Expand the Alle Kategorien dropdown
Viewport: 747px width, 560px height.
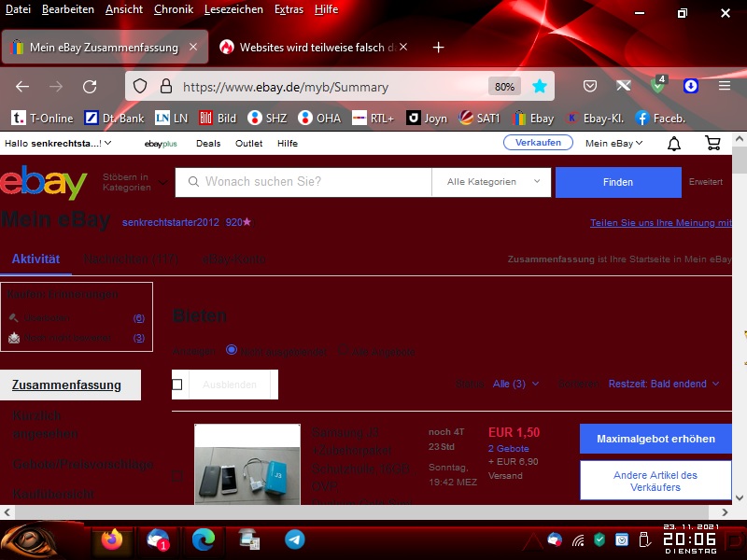point(491,182)
